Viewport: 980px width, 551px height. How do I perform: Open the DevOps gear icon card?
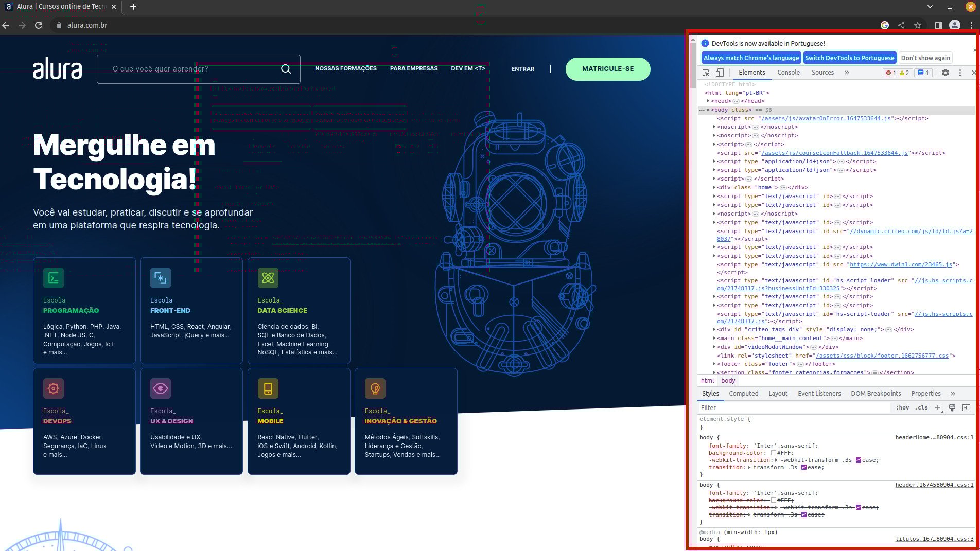point(54,388)
